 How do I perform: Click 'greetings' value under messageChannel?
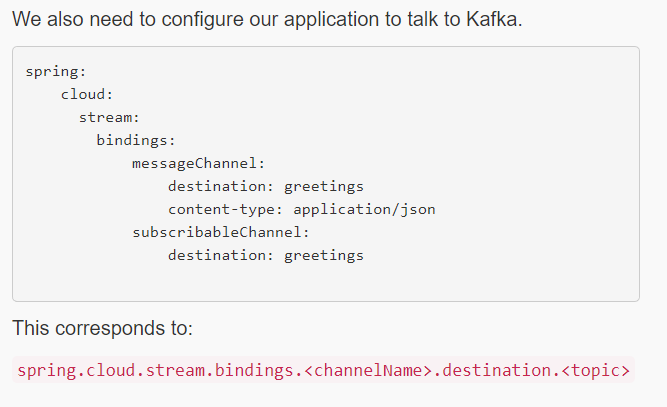point(324,187)
